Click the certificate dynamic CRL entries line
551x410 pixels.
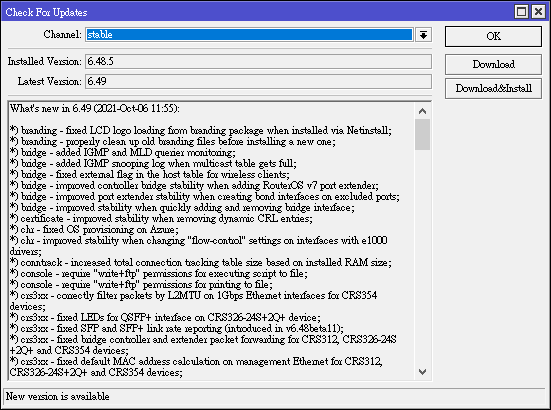(x=161, y=219)
